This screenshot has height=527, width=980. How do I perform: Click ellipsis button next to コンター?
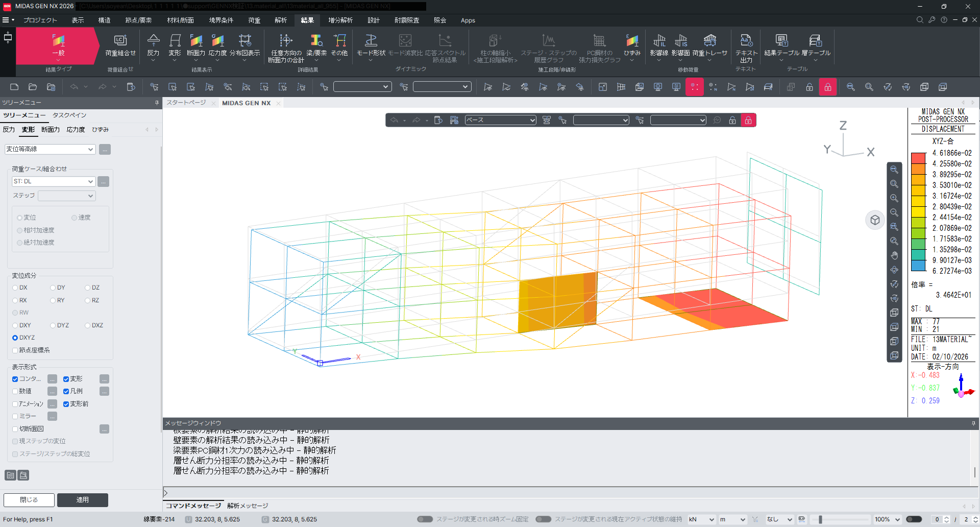[x=52, y=379]
